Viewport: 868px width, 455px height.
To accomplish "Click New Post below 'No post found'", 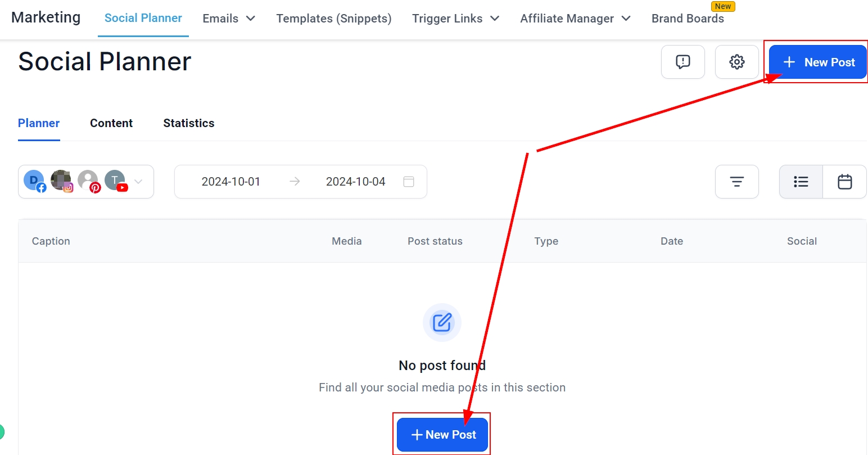I will [x=442, y=434].
